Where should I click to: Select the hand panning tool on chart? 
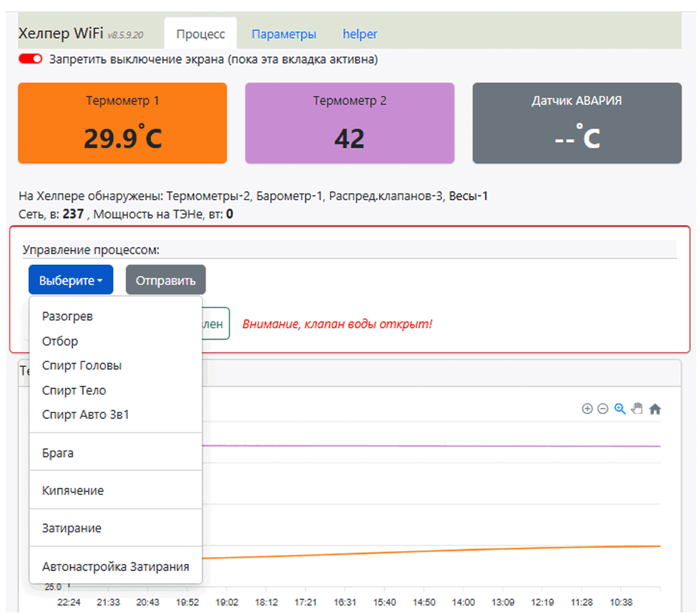click(x=637, y=409)
